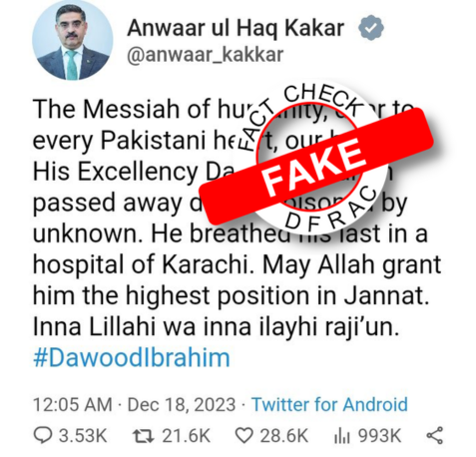Click the #DawoodIbrahim hashtag
This screenshot has height=457, width=476.
(x=132, y=358)
